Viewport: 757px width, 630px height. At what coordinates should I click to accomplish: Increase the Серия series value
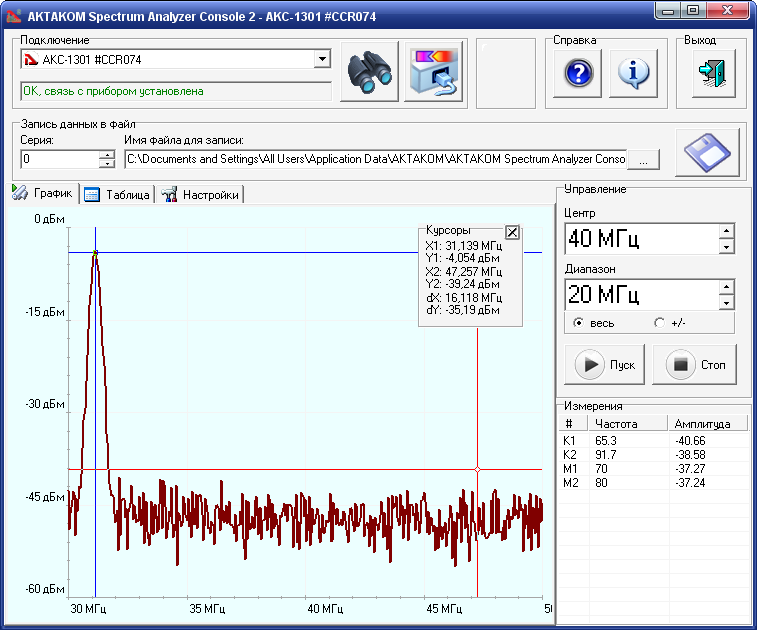point(107,154)
